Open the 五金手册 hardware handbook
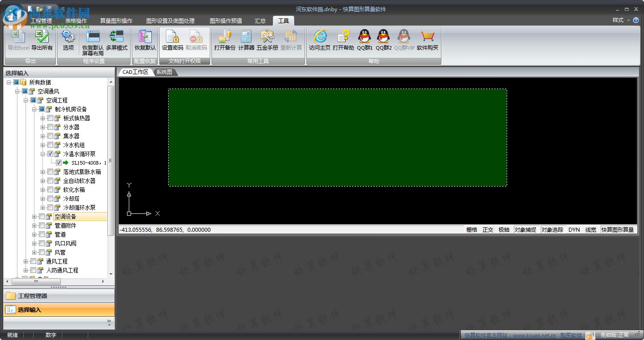 tap(267, 37)
